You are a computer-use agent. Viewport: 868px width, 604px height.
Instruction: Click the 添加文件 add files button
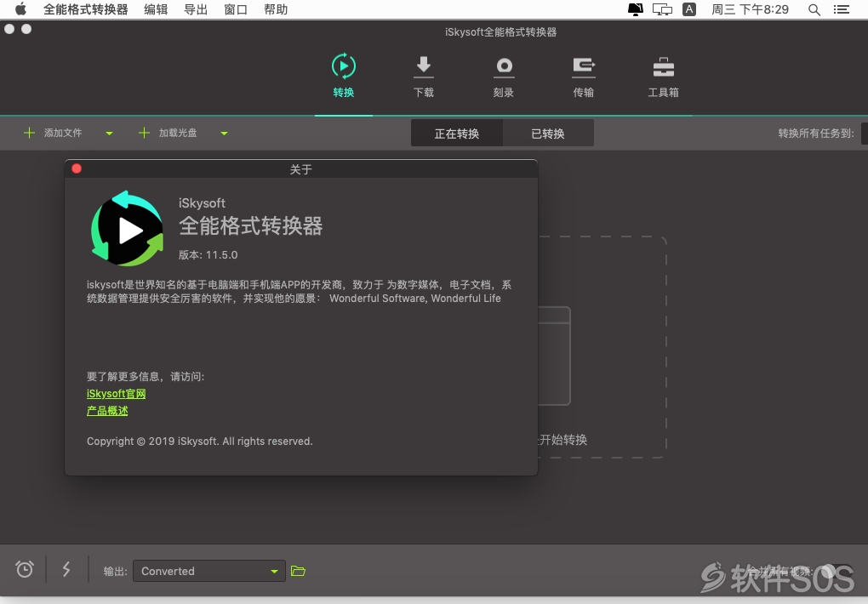(53, 133)
